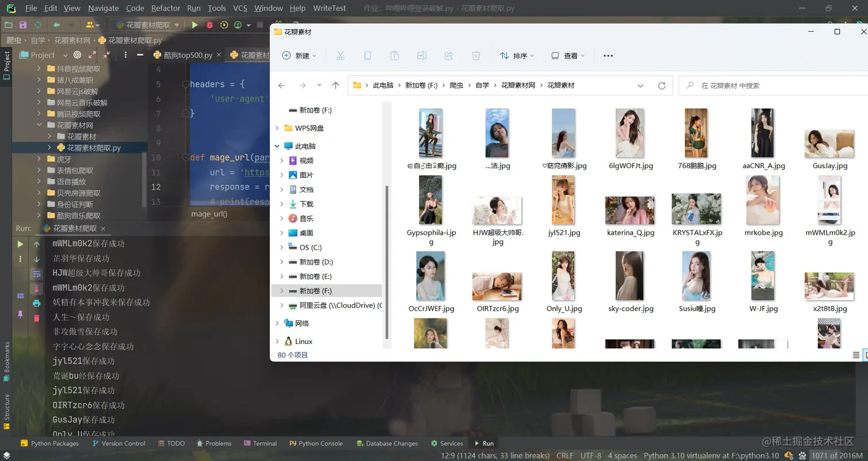Click the Profile icon in PyCharm toolbar

pyautogui.click(x=238, y=25)
